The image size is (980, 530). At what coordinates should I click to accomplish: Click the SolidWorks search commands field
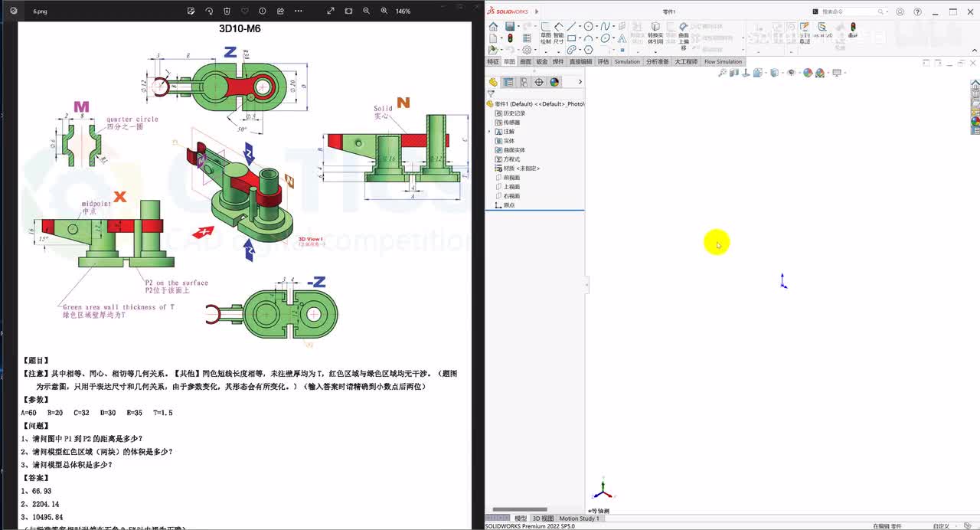848,11
